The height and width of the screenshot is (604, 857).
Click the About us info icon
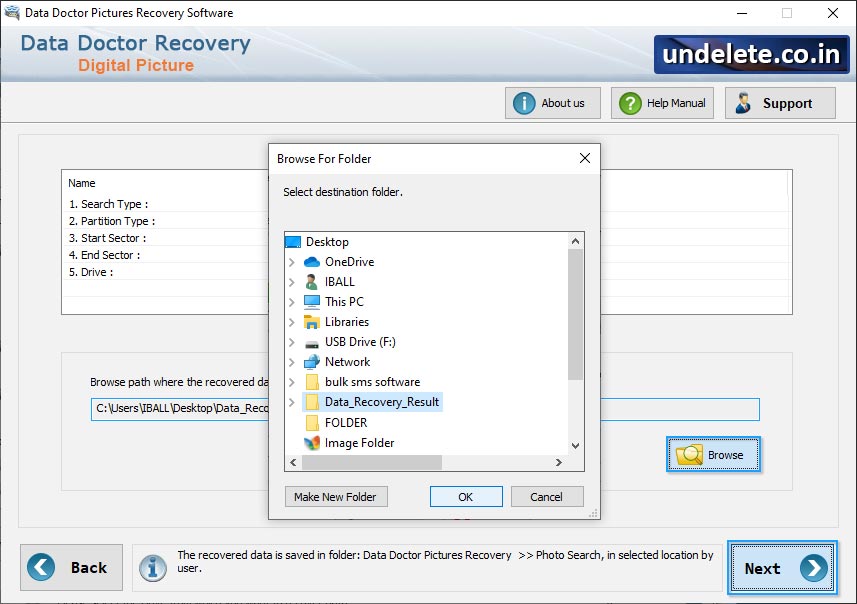[x=524, y=103]
